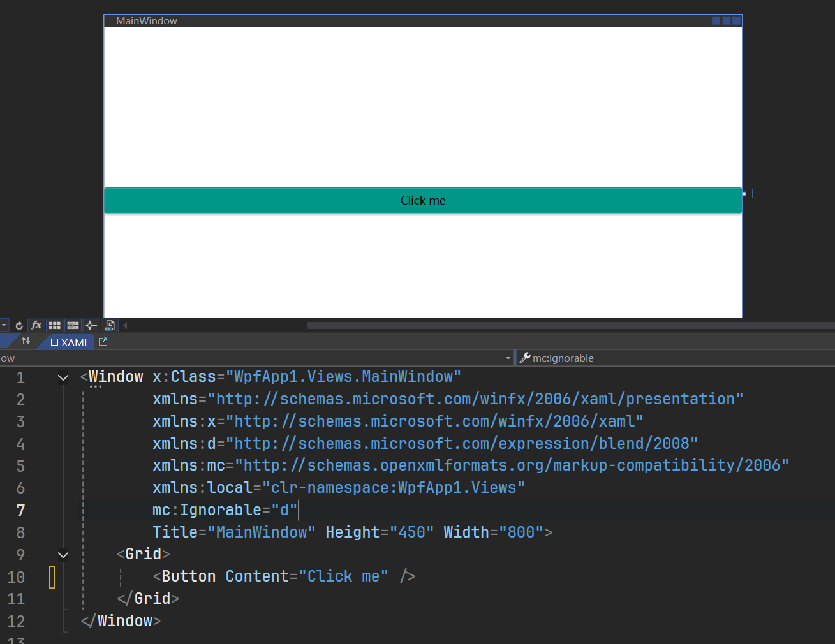Open the XAML editor in a new window
835x644 pixels.
[x=103, y=342]
